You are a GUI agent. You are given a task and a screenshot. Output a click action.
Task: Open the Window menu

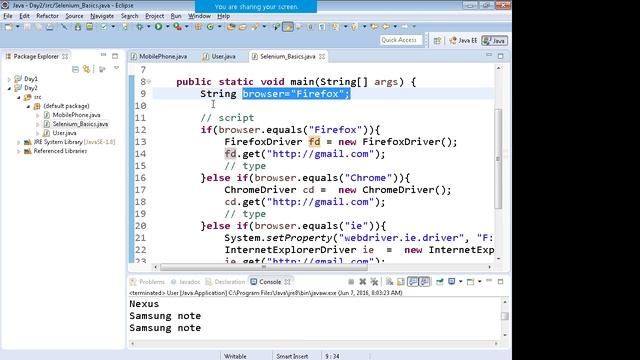pyautogui.click(x=199, y=16)
